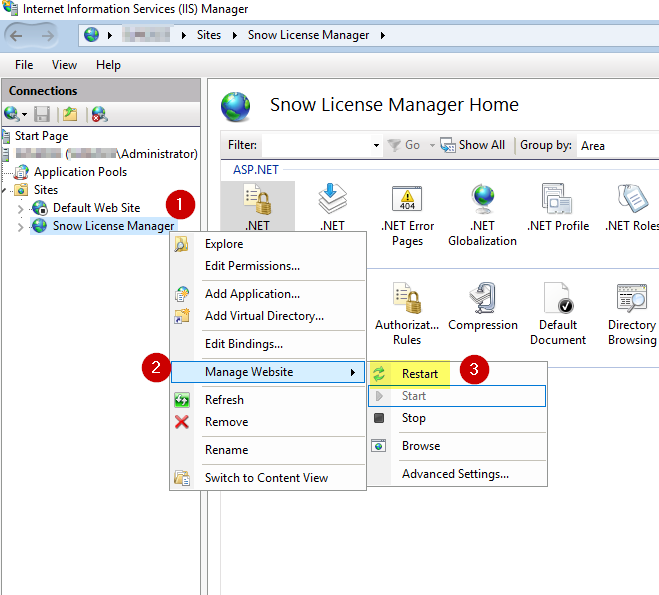The image size is (659, 595).
Task: Choose Add Application... in context menu
Action: (x=268, y=294)
